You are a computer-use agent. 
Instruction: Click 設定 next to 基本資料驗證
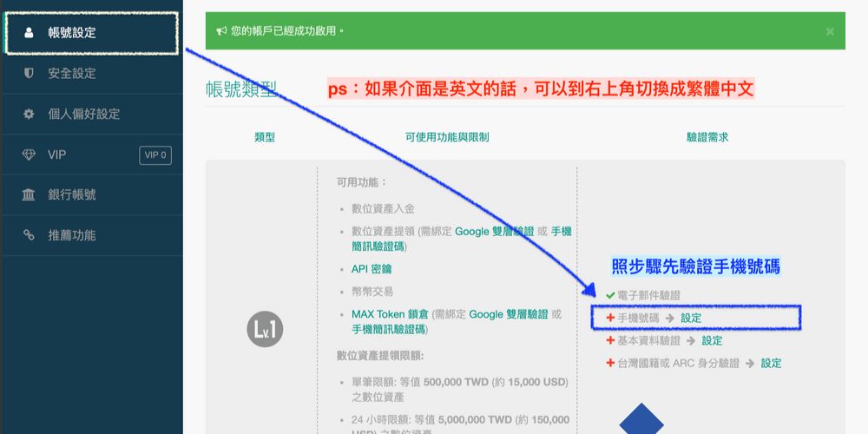tap(712, 340)
